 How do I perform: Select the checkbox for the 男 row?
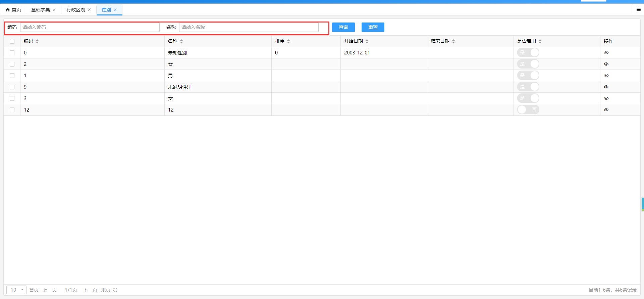pos(12,76)
